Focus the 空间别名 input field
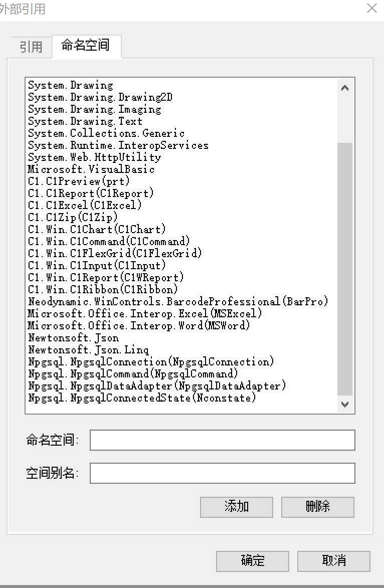This screenshot has width=384, height=588. click(x=223, y=473)
